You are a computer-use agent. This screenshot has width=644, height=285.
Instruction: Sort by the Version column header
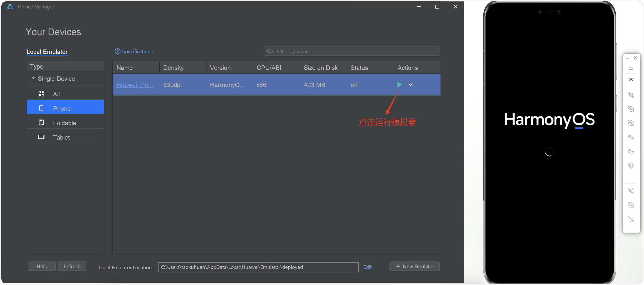[229, 67]
